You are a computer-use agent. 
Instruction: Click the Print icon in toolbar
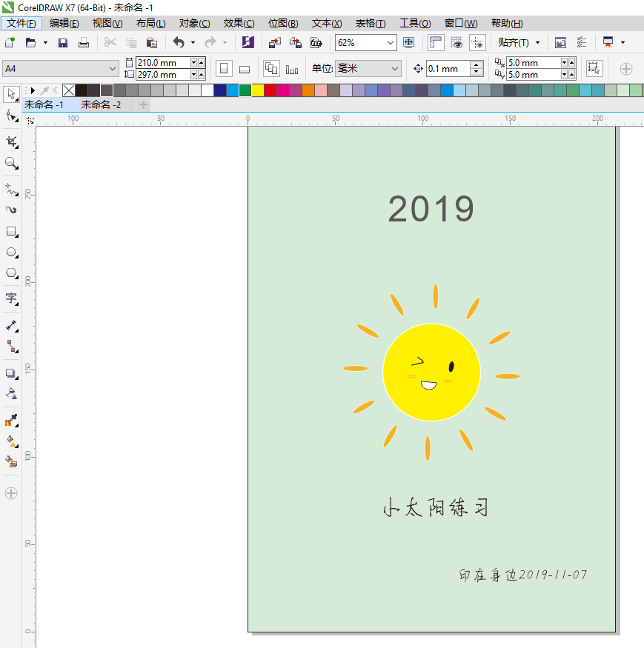click(x=84, y=43)
